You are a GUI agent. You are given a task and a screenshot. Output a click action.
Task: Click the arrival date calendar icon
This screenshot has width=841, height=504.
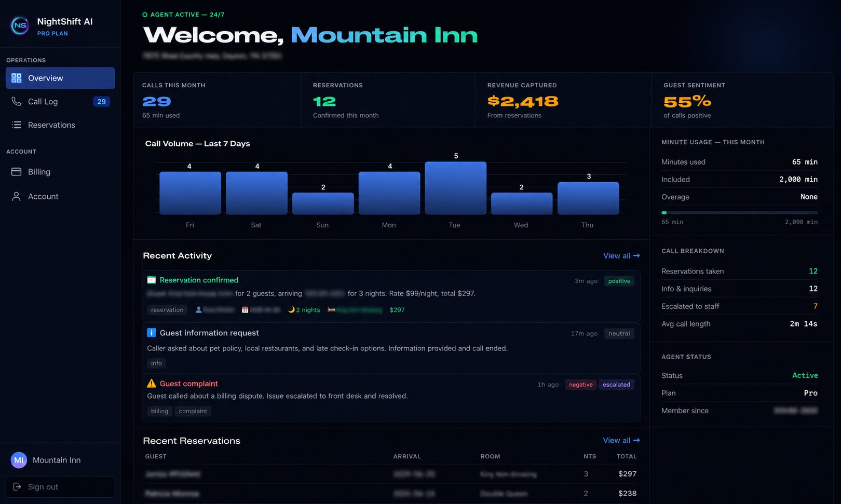click(x=245, y=310)
